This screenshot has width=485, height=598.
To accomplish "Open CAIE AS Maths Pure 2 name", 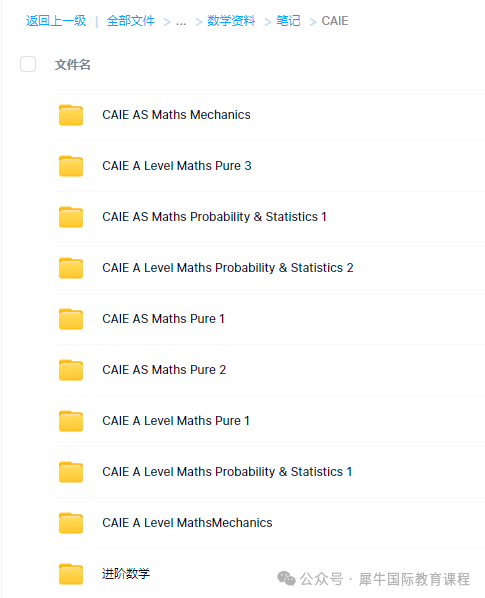I will point(164,370).
